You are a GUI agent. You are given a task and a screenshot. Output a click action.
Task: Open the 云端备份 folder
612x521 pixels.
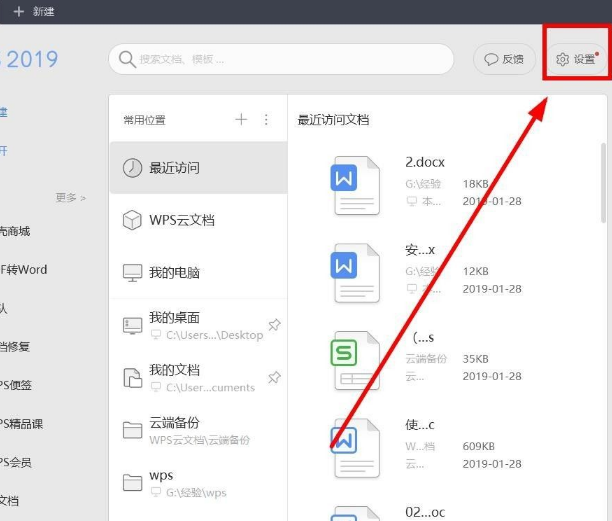[x=199, y=430]
